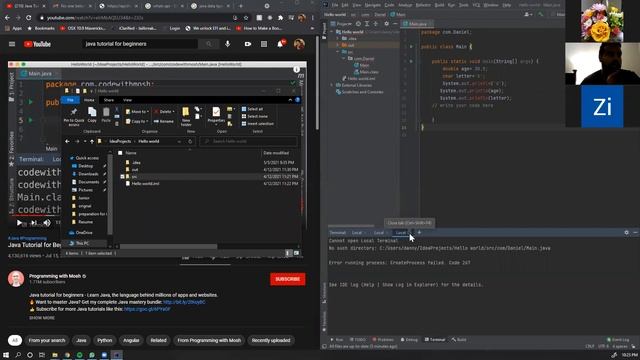Bookmark this page with star icon
The image size is (640, 360).
246,18
